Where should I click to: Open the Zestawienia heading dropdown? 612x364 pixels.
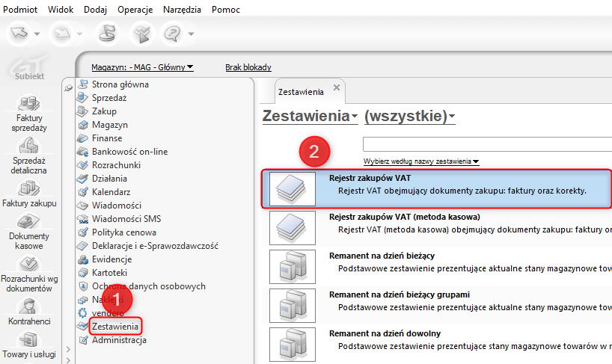pos(310,116)
